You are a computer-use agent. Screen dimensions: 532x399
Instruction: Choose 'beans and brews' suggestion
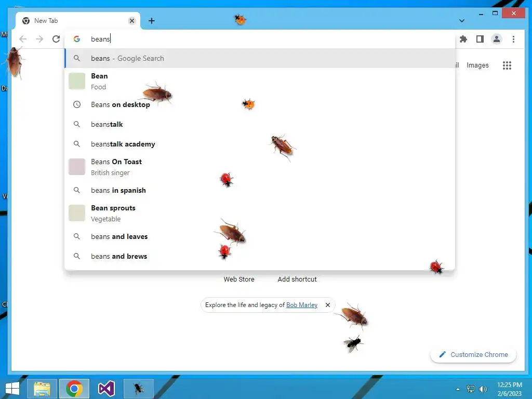pos(260,256)
